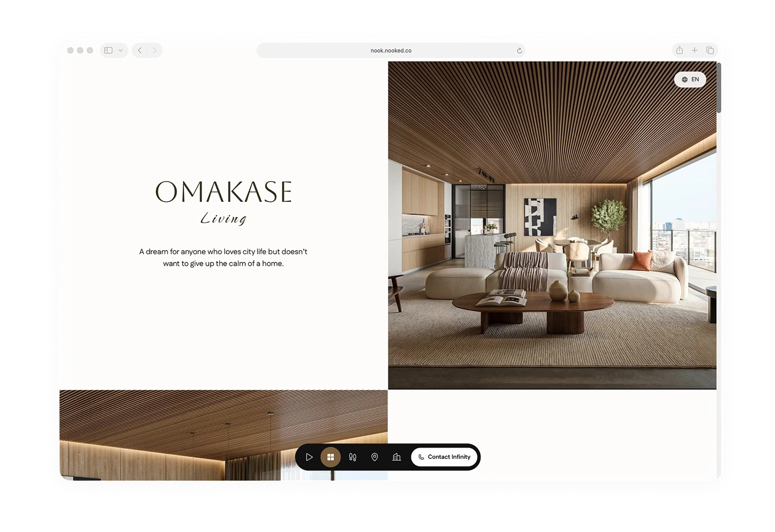Click the cursive 'Living' subtitle
This screenshot has width=775, height=532.
coord(223,219)
